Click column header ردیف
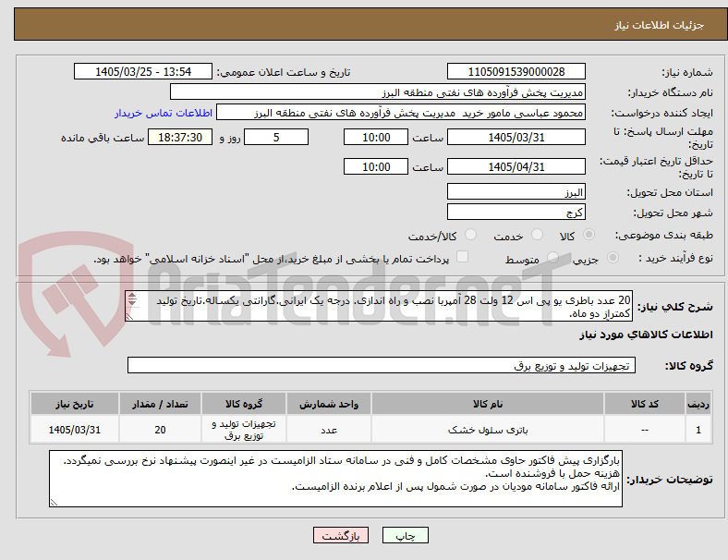The width and height of the screenshot is (728, 560). pos(698,404)
